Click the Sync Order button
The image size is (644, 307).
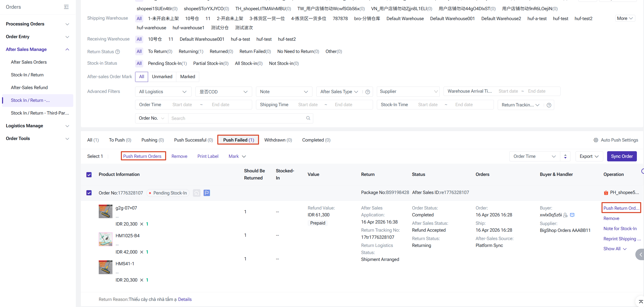(x=621, y=156)
